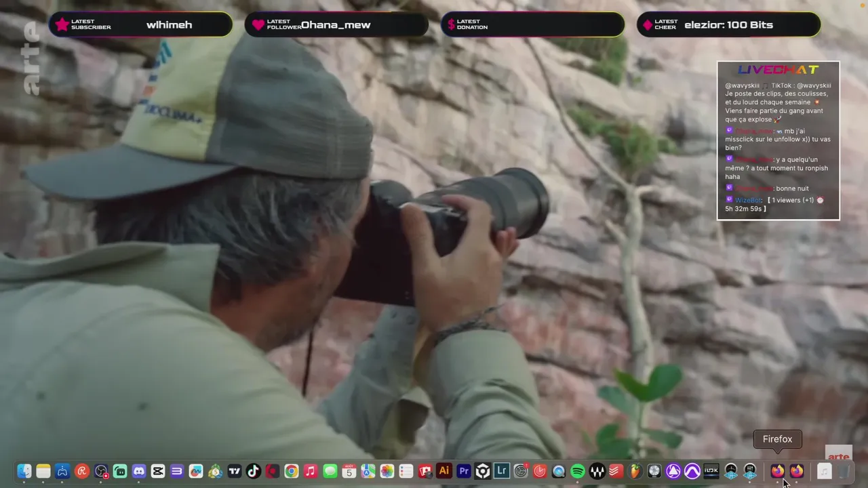This screenshot has width=868, height=488.
Task: Open Logic Pro dock icon
Action: tap(654, 471)
